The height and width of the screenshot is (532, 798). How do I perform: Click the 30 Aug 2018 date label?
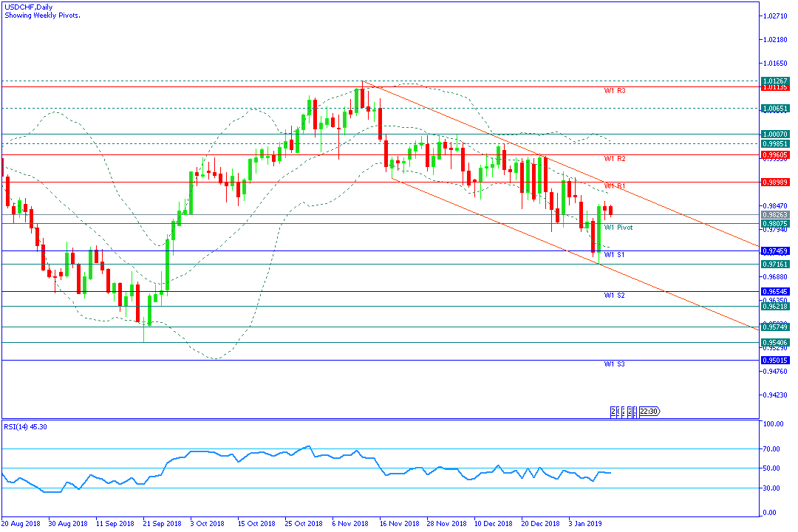click(68, 523)
